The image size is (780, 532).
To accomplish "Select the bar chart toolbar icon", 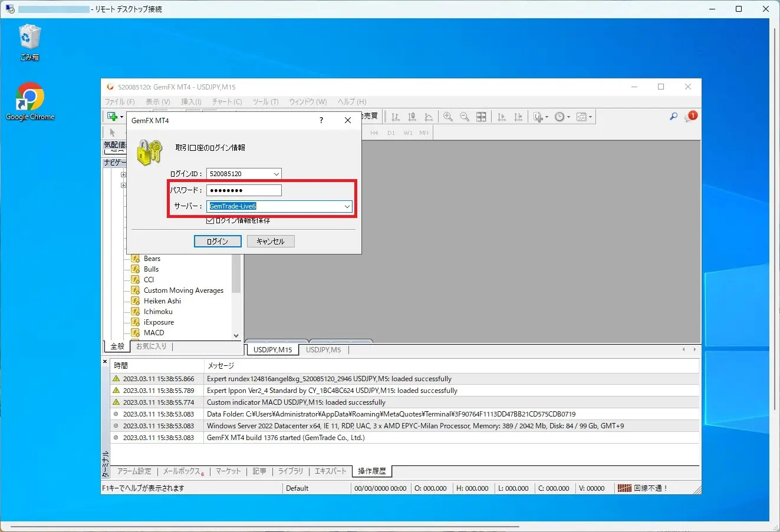I will [396, 117].
